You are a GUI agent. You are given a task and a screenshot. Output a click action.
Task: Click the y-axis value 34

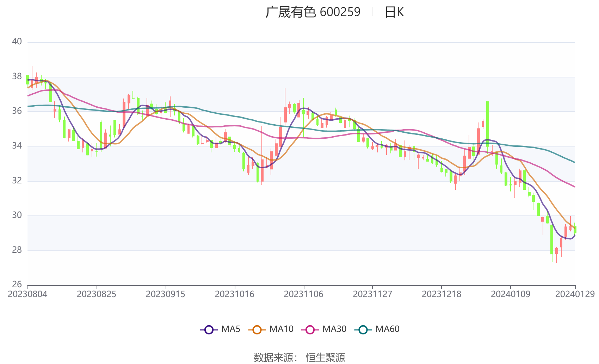(17, 146)
